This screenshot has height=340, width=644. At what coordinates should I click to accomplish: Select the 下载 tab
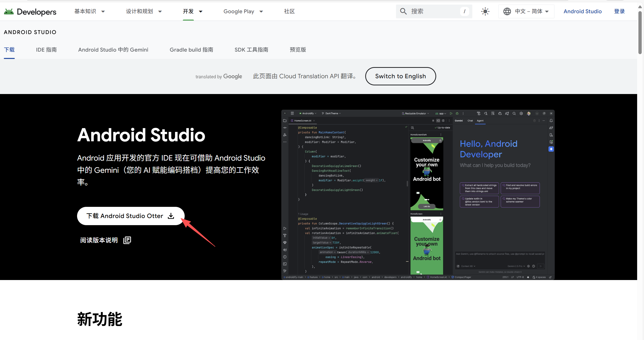tap(9, 50)
